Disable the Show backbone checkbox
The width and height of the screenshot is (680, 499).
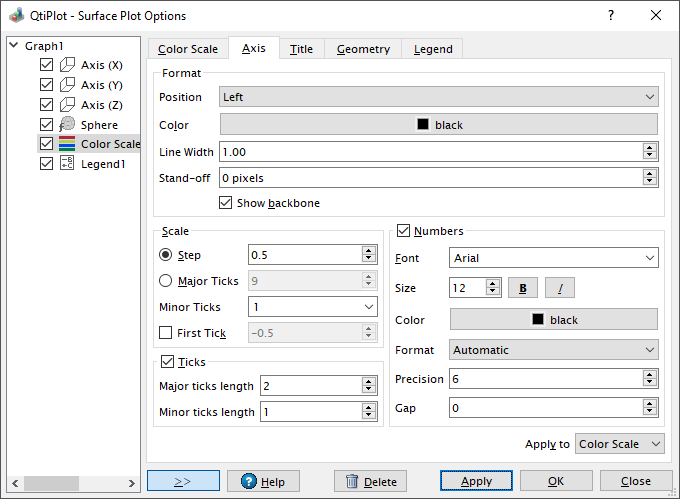point(226,203)
